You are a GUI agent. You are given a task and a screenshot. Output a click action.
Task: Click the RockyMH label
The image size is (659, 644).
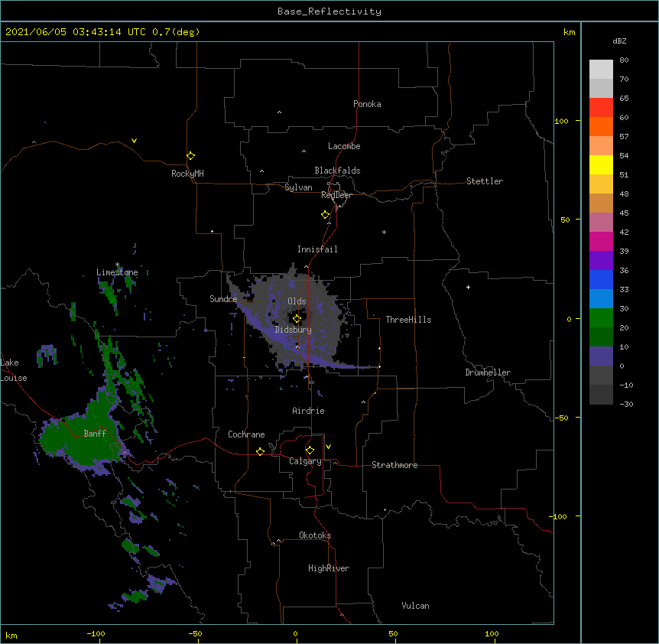187,174
